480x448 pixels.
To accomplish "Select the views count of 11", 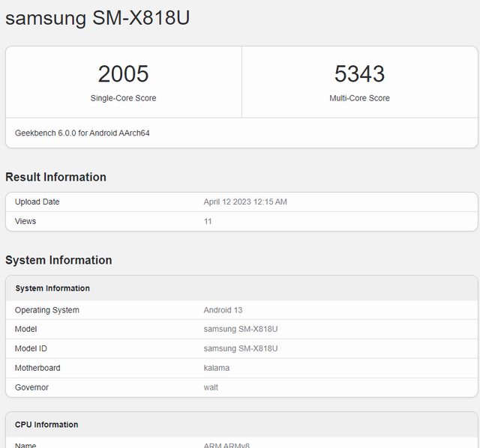I will pos(208,221).
